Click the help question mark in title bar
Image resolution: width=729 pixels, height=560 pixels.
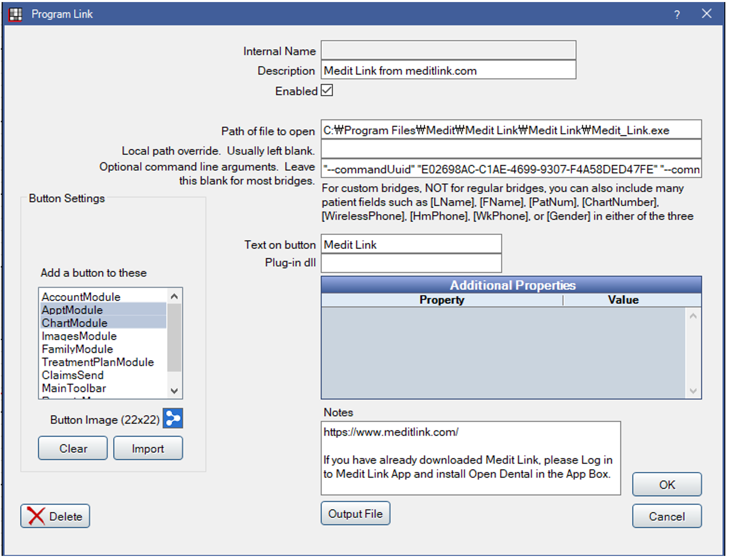tap(677, 14)
